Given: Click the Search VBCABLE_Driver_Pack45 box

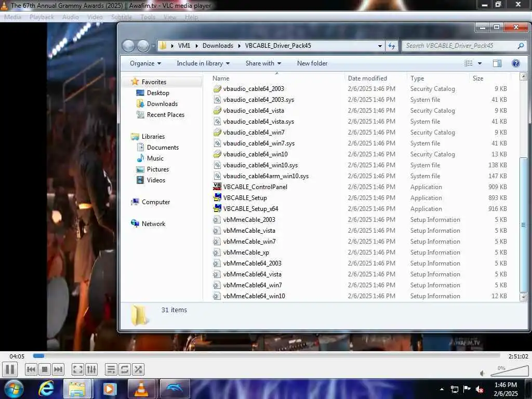Looking at the screenshot, I should tap(464, 46).
